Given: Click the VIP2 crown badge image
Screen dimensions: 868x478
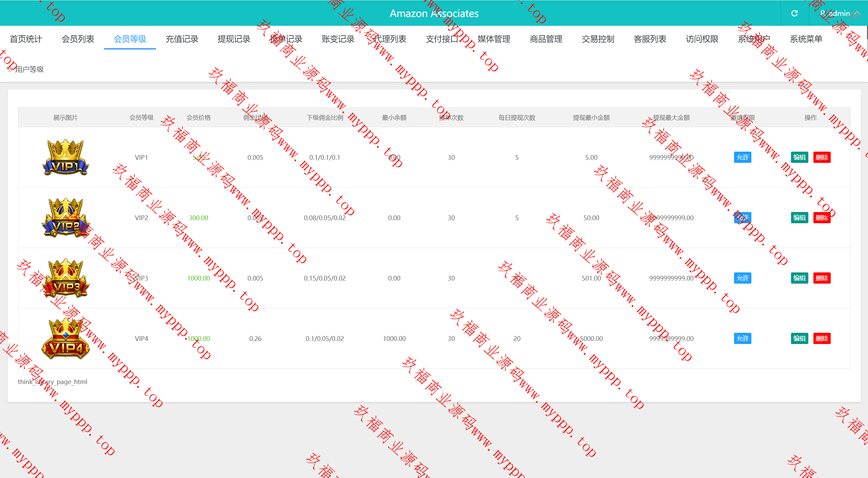Looking at the screenshot, I should (65, 218).
